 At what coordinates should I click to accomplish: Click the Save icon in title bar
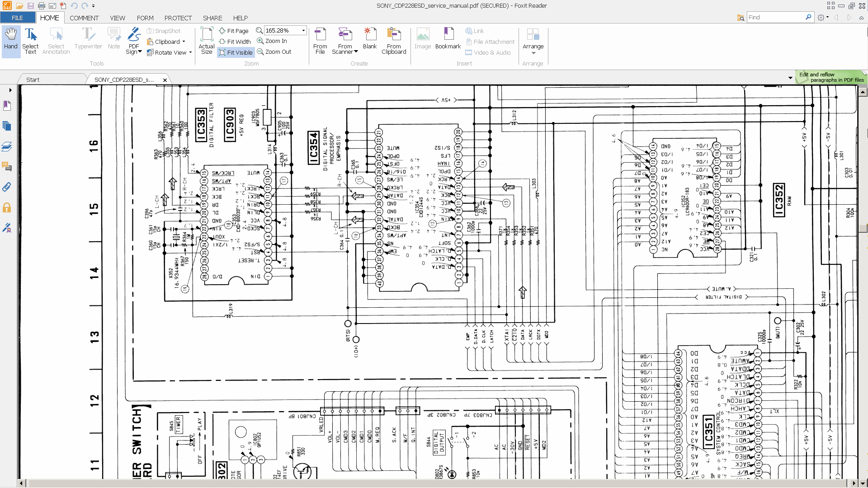click(x=30, y=6)
